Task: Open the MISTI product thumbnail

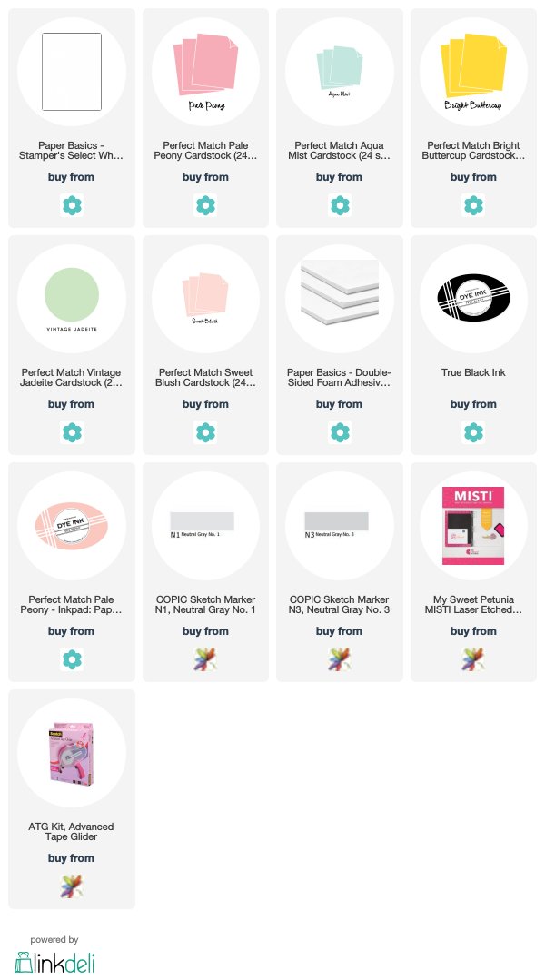Action: pyautogui.click(x=473, y=526)
